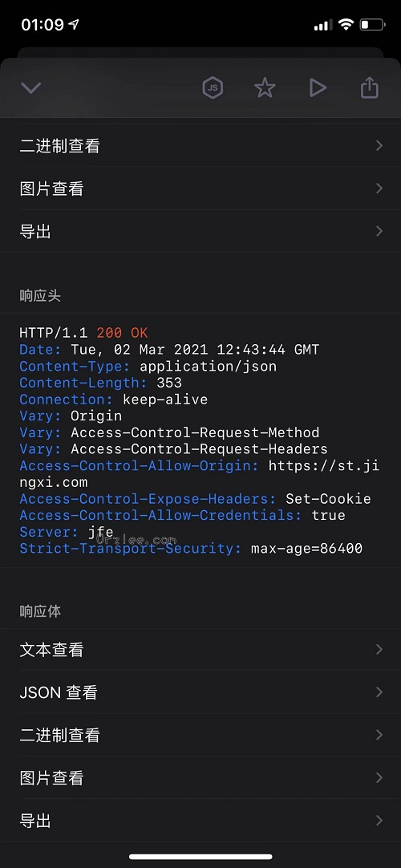Open the upper 二进制查看 row
The height and width of the screenshot is (868, 401).
200,146
